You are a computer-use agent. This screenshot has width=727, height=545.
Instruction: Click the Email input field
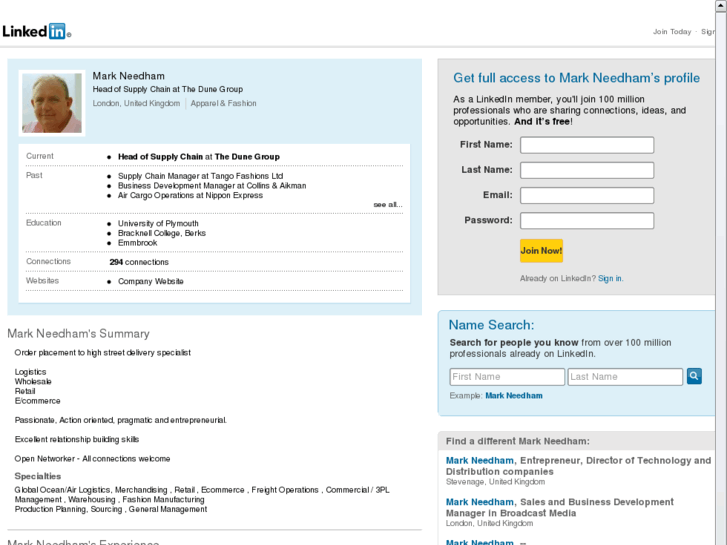click(x=587, y=195)
